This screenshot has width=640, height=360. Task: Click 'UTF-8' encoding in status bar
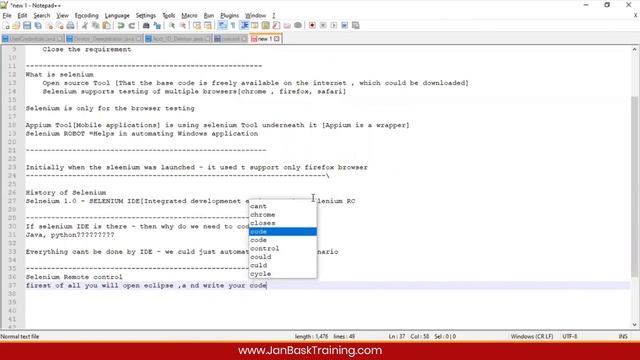(569, 336)
